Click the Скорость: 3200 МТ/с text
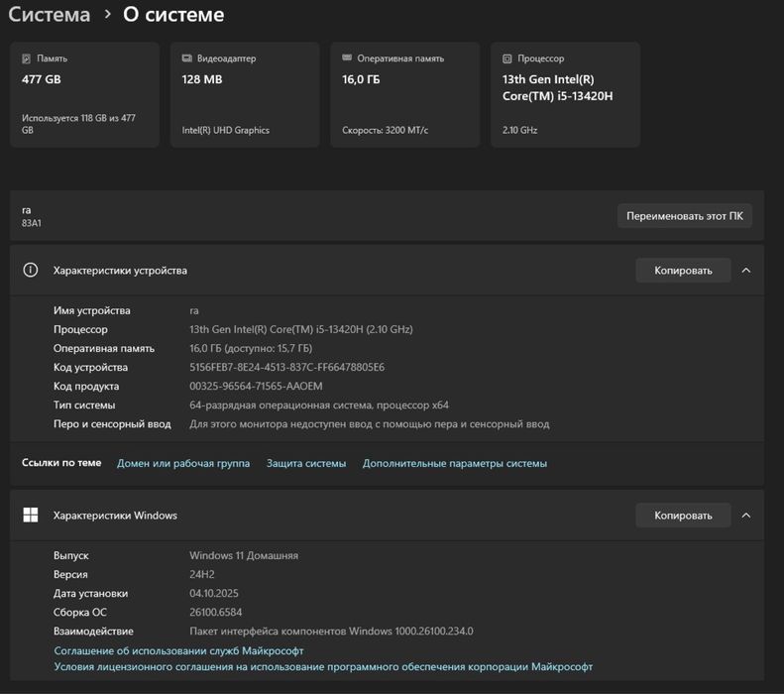Screen dimensions: 784x694 coord(385,130)
